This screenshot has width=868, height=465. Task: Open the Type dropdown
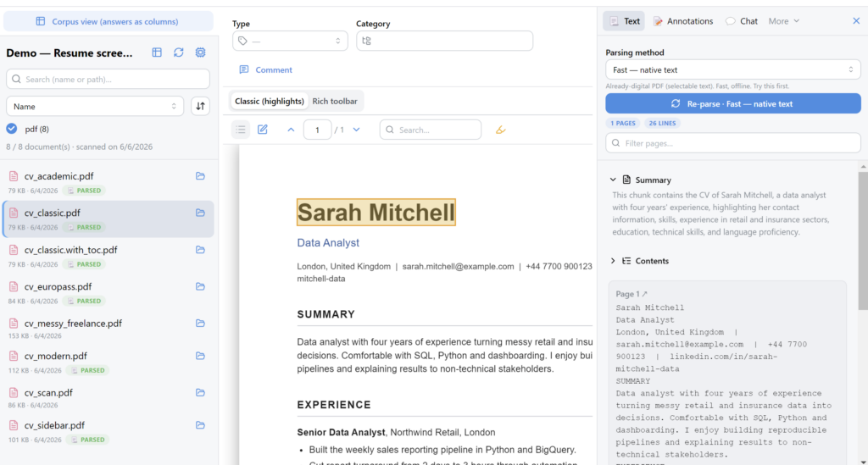point(290,41)
